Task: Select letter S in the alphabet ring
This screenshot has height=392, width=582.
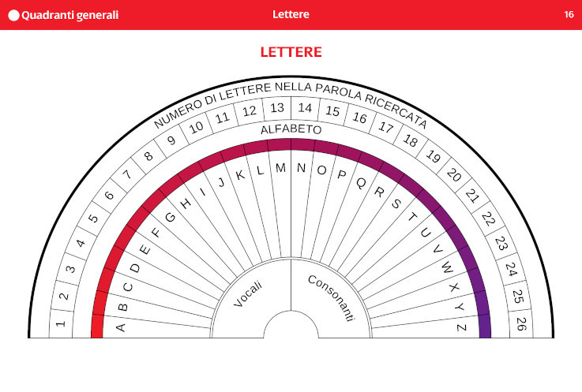Action: point(396,203)
